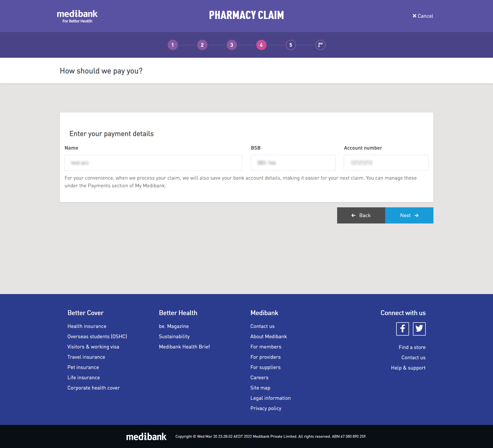The image size is (493, 448).
Task: Click the active step 4 indicator
Action: [261, 45]
